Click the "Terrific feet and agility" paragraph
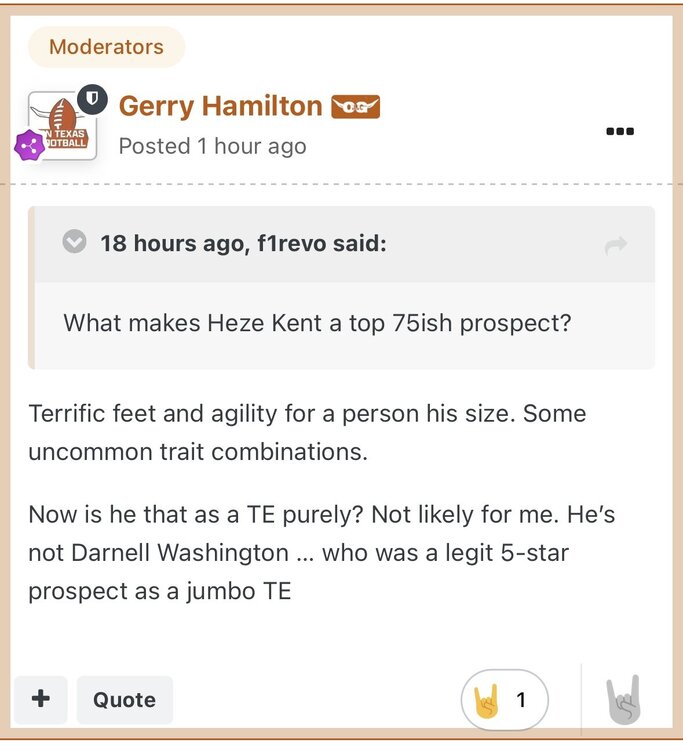The image size is (683, 750). click(x=307, y=432)
